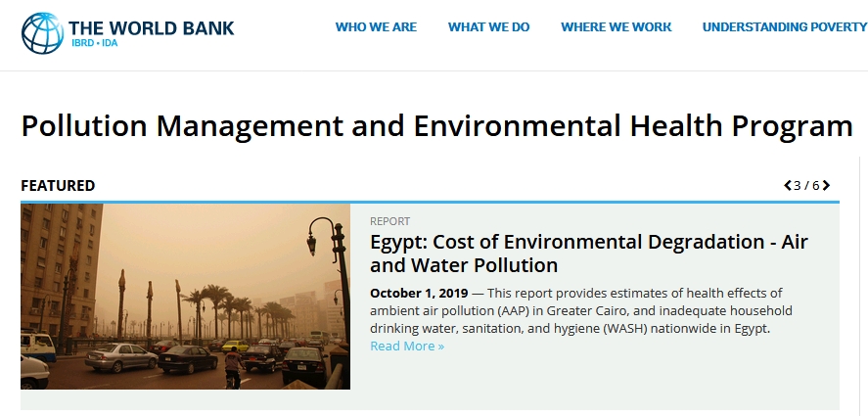Click the 3 / 6 slide counter

(x=806, y=186)
